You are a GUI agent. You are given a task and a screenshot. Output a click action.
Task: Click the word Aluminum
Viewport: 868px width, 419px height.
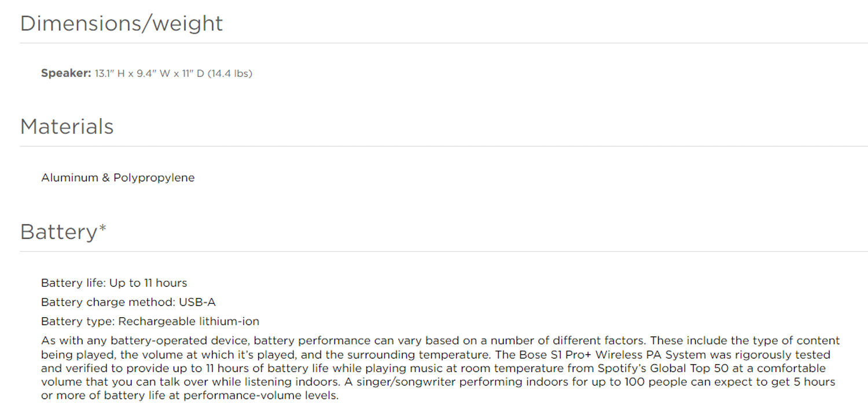69,178
